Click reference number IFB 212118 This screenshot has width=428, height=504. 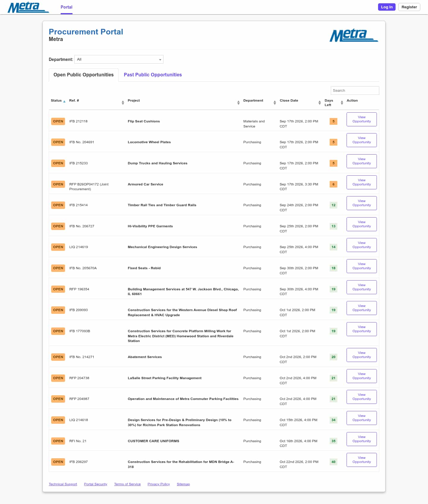78,121
